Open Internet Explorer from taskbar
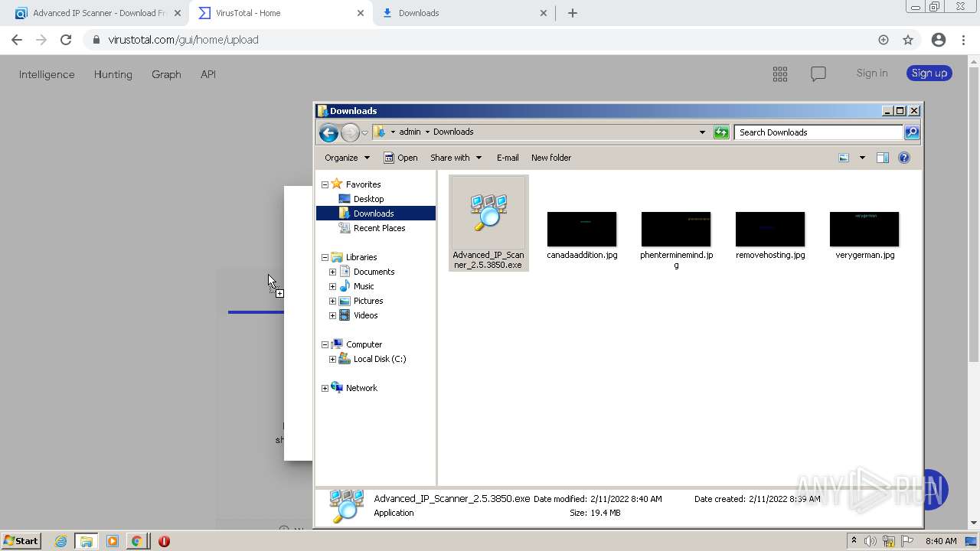The image size is (980, 551). [x=60, y=541]
